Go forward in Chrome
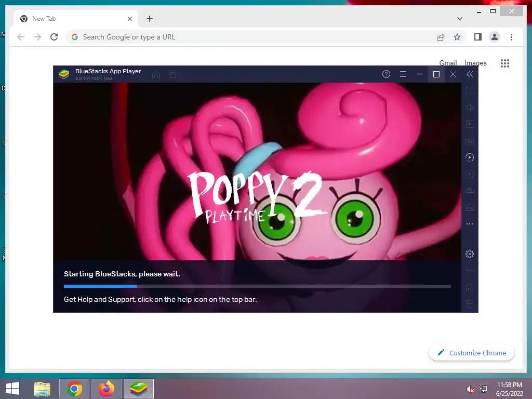 (37, 37)
